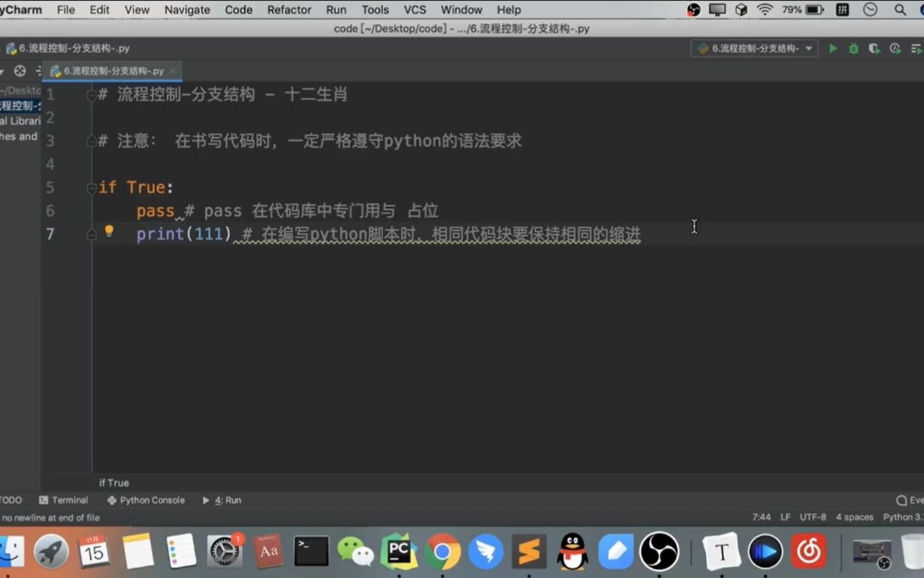Change file encoding via UTF-8 indicator
The height and width of the screenshot is (578, 924).
click(813, 517)
